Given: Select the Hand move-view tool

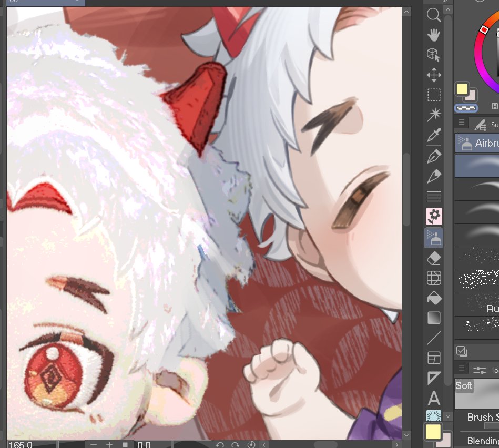Looking at the screenshot, I should coord(434,35).
